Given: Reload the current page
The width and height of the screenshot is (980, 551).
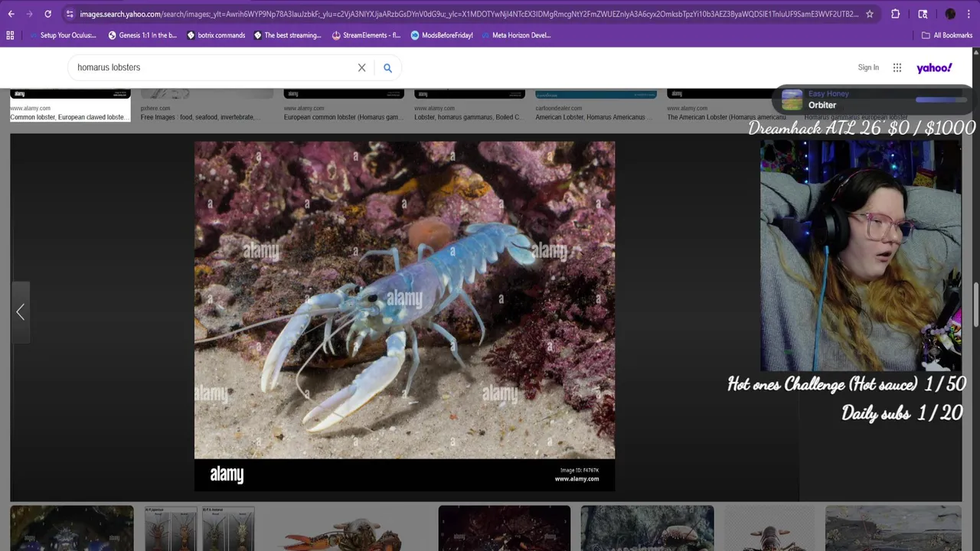Looking at the screenshot, I should click(47, 14).
